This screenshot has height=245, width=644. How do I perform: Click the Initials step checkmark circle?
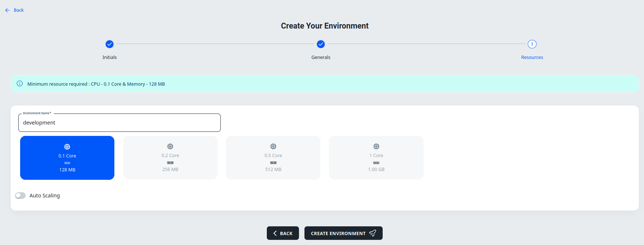click(110, 44)
